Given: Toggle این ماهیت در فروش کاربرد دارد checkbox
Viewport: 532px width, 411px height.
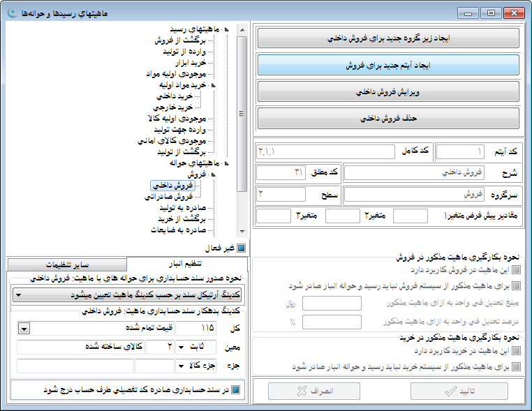Looking at the screenshot, I should click(516, 270).
